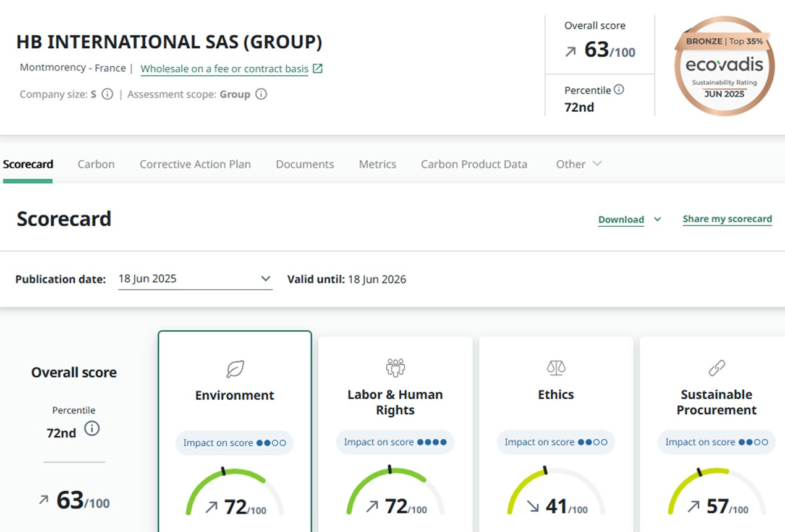Click Sustainable Procurement Impact on score pill
Screen dimensions: 785x532
coord(716,442)
